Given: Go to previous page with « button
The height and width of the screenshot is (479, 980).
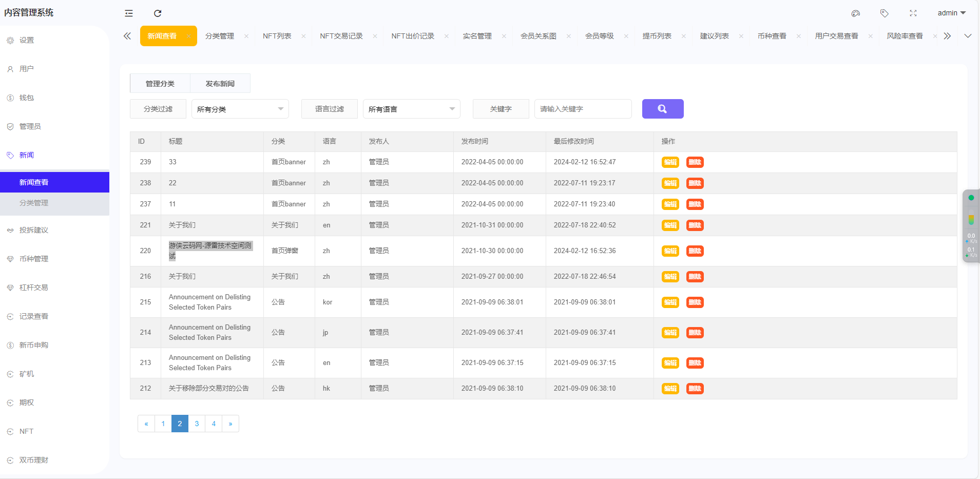Looking at the screenshot, I should 146,424.
